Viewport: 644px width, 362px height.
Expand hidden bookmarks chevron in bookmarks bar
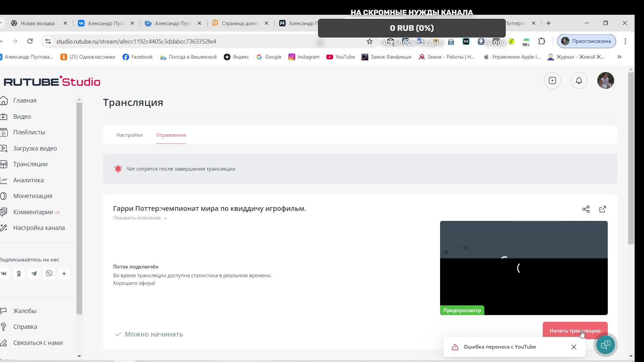coord(619,57)
